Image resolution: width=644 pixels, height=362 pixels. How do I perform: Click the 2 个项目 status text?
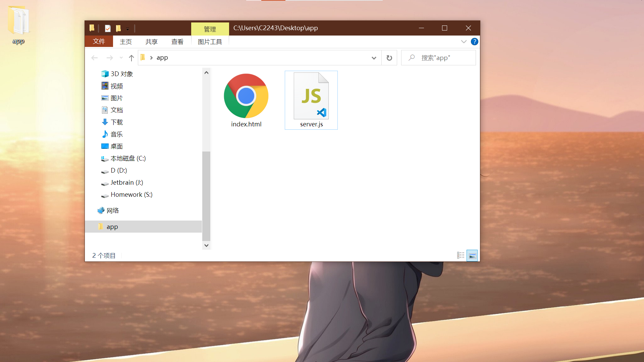[104, 255]
